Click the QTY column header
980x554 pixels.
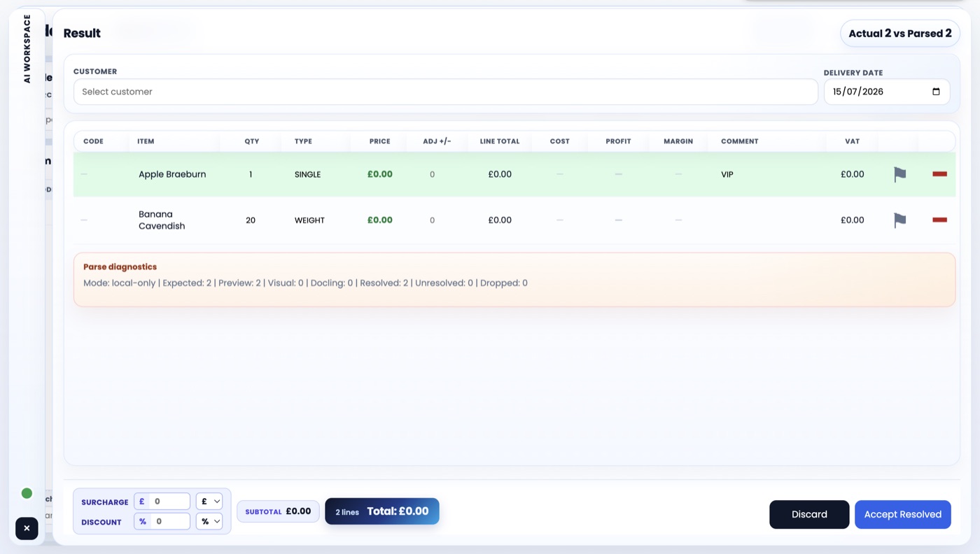pos(252,141)
